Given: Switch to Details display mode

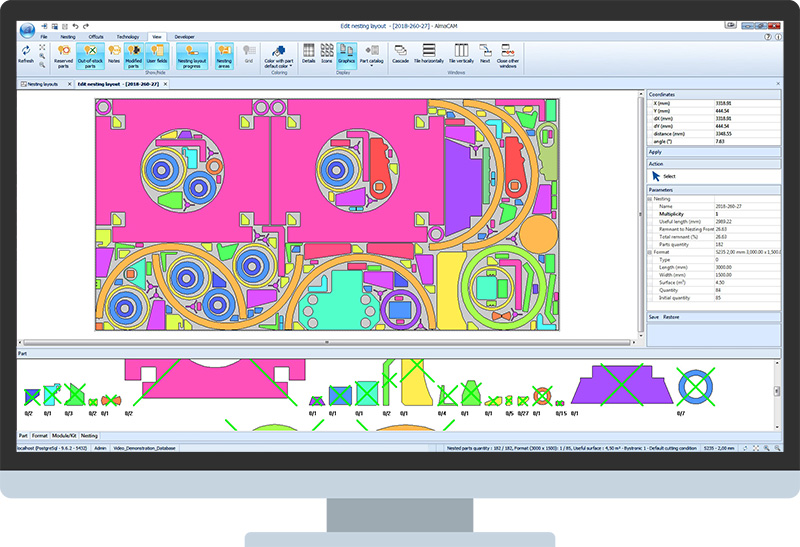Looking at the screenshot, I should [308, 52].
